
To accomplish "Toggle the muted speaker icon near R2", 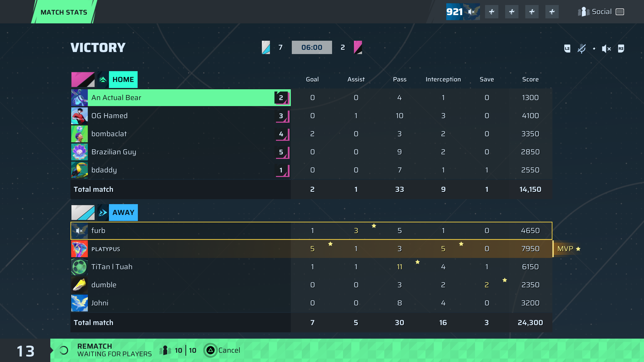I will click(606, 49).
